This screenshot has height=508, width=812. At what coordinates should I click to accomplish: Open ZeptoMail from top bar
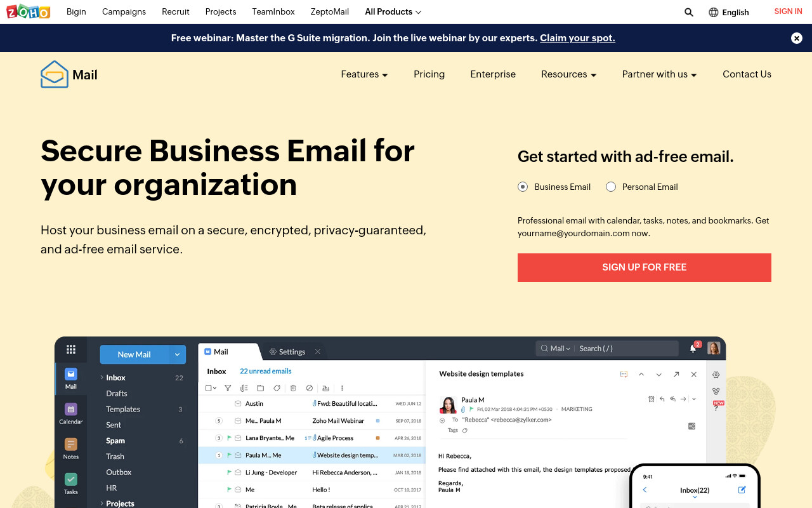click(x=330, y=12)
